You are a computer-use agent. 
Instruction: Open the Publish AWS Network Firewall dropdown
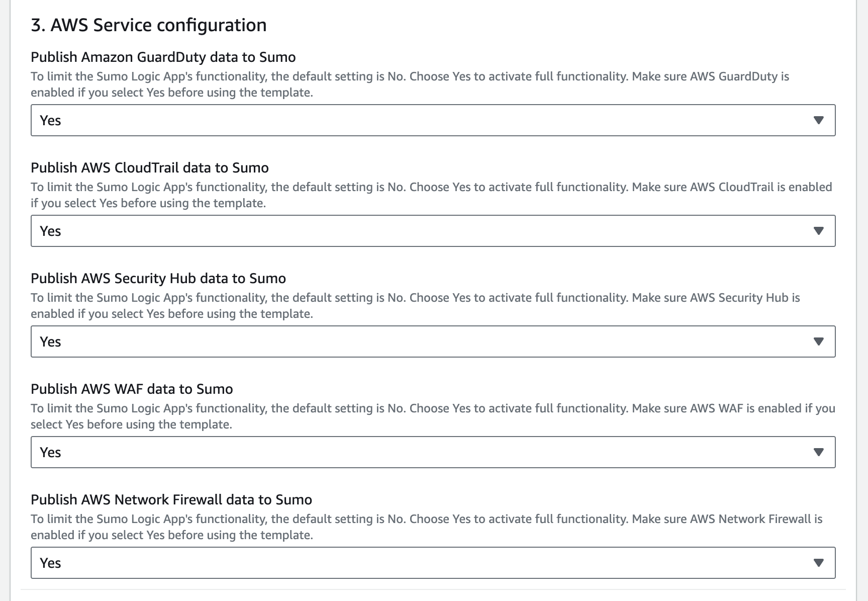click(x=432, y=563)
